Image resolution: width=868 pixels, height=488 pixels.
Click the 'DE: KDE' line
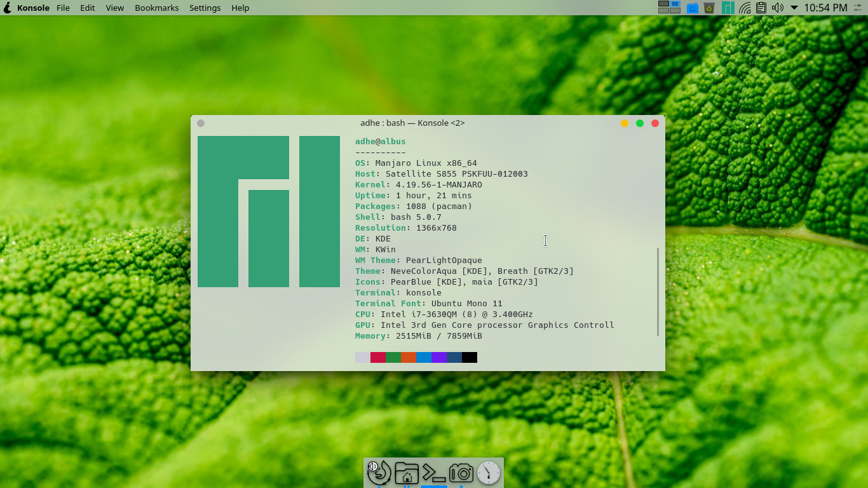click(x=372, y=238)
